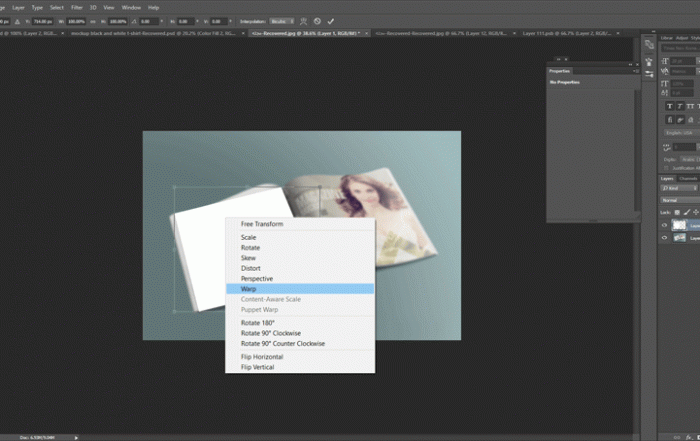Commit the transform with the checkmark icon

coord(330,21)
